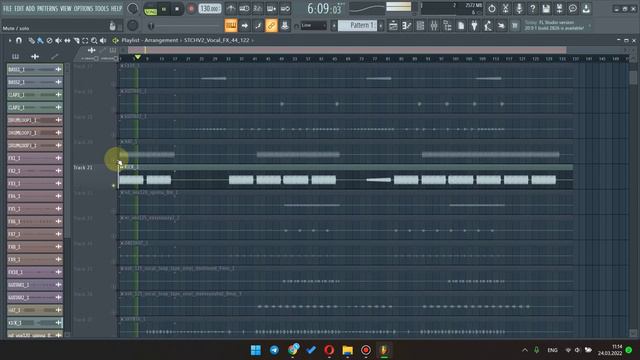Stop playback with the stop button

pyautogui.click(x=177, y=9)
